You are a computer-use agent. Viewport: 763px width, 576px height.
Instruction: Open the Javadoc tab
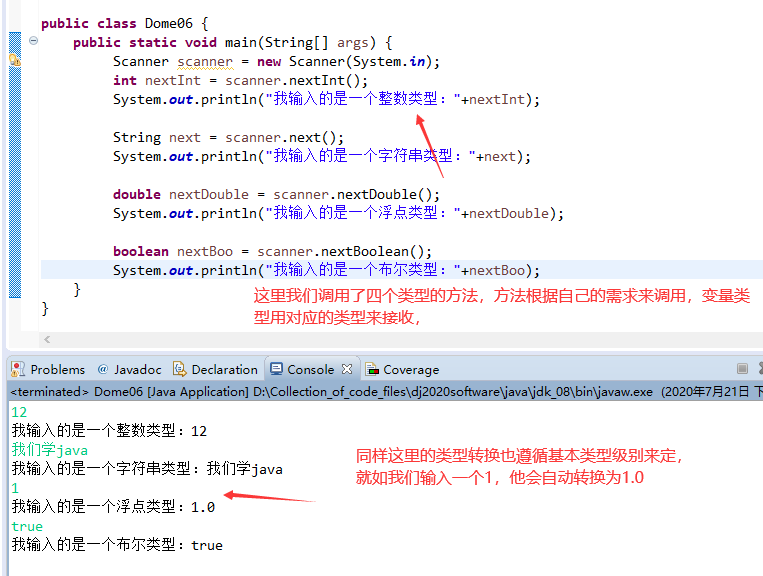coord(129,369)
